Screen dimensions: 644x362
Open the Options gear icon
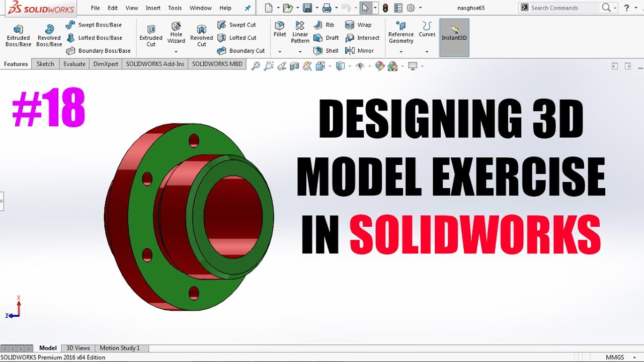click(x=411, y=8)
